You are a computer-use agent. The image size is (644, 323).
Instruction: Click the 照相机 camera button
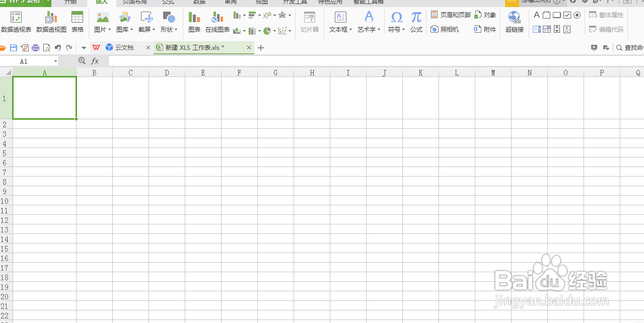[445, 30]
